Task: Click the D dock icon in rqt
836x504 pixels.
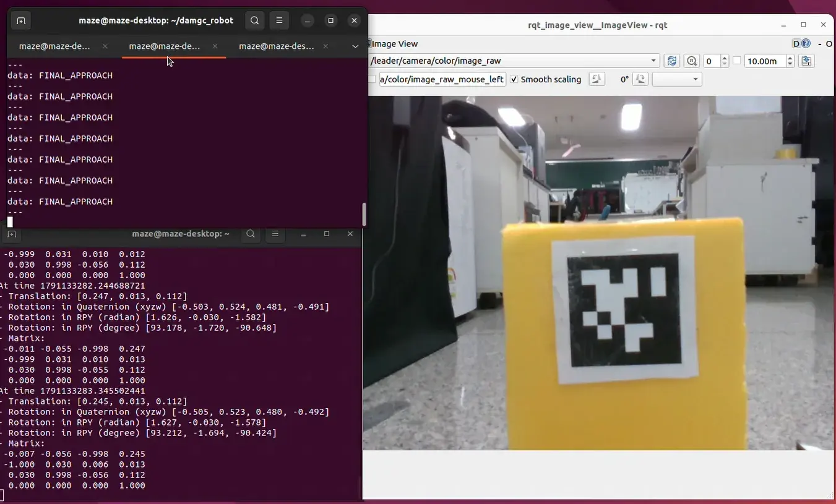Action: click(796, 43)
